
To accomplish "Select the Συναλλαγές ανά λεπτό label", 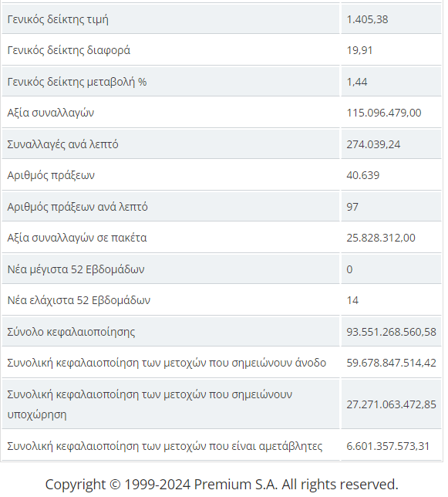I will (x=62, y=144).
